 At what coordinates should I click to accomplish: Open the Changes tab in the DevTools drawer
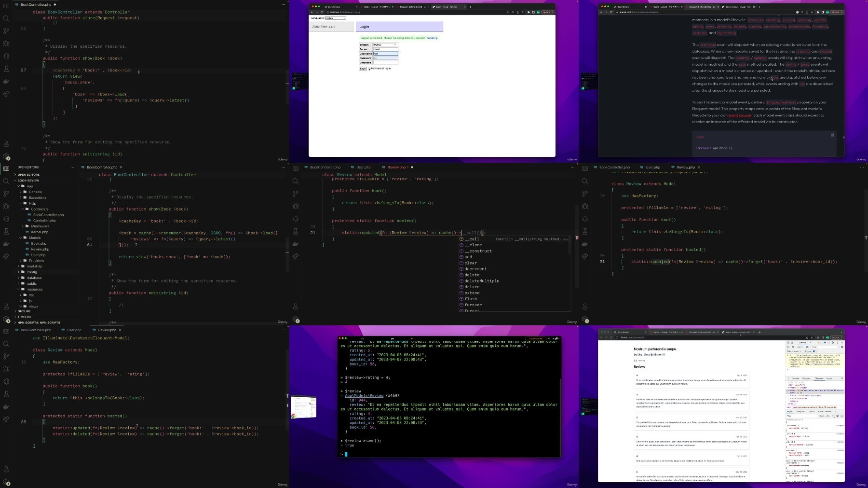coord(806,378)
